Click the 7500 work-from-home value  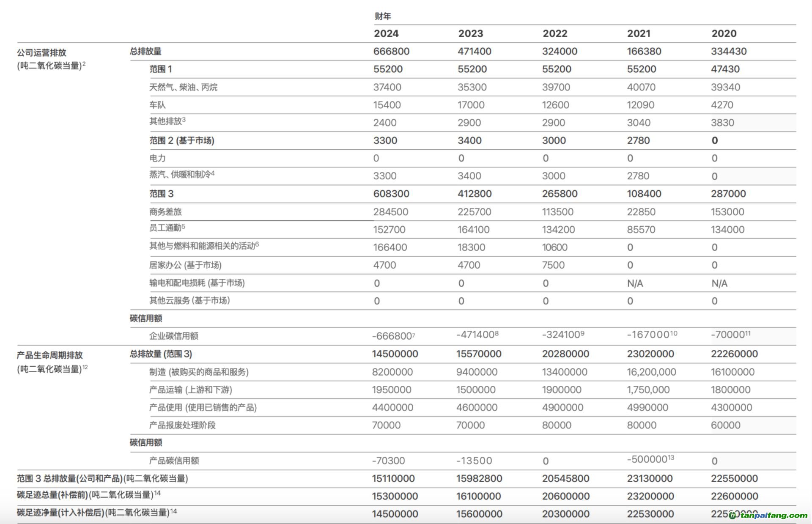point(554,265)
